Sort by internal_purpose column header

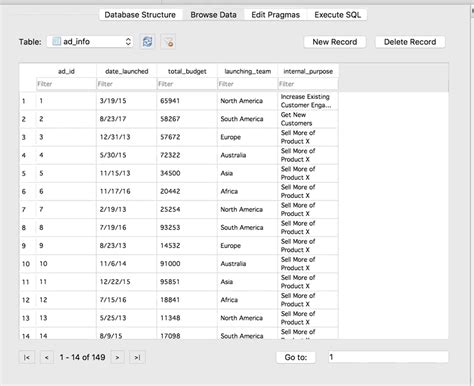pyautogui.click(x=308, y=71)
